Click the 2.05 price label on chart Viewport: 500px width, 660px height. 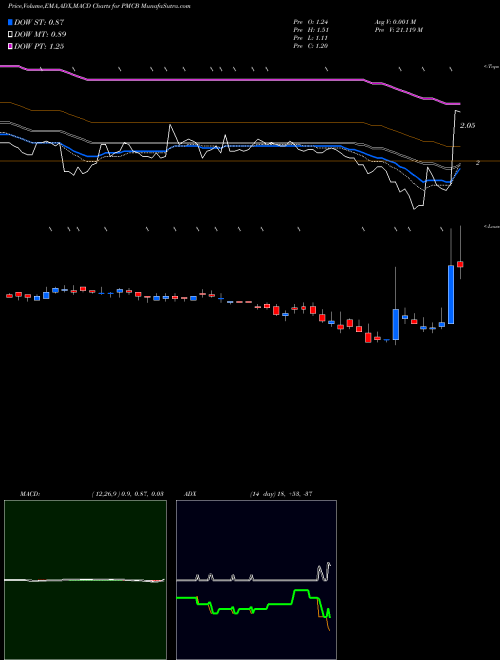tap(468, 125)
